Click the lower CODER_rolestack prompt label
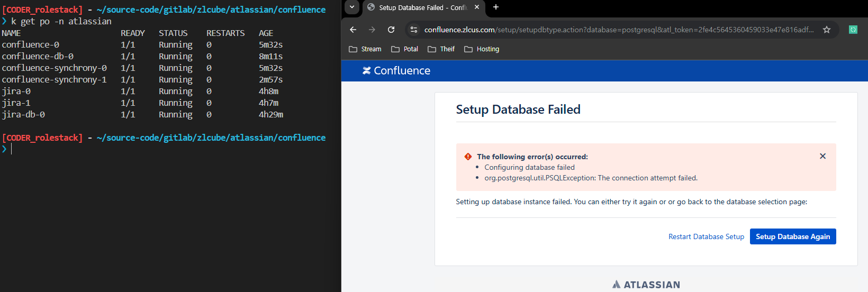Image resolution: width=868 pixels, height=292 pixels. pos(42,138)
